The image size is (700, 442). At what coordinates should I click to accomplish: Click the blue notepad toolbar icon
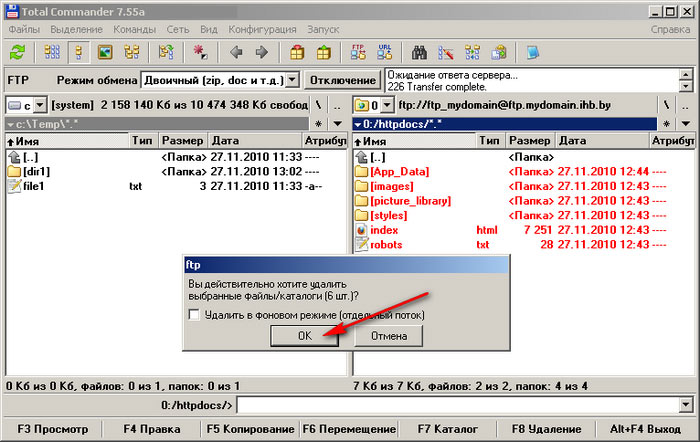(x=533, y=53)
